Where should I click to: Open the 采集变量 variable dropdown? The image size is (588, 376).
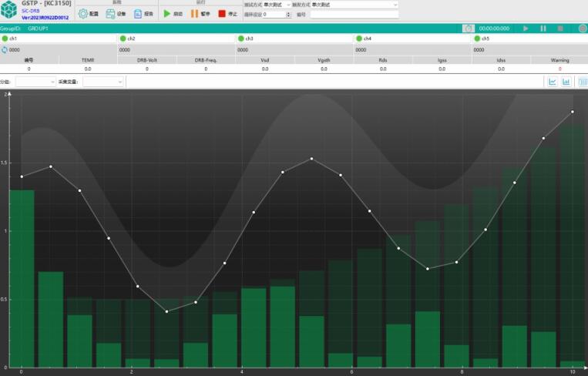point(103,82)
